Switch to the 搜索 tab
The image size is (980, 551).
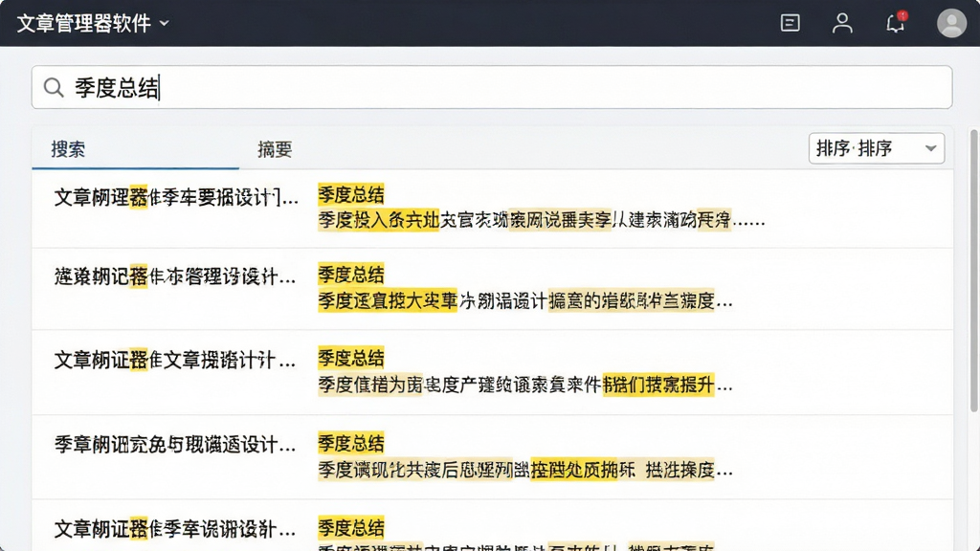68,149
